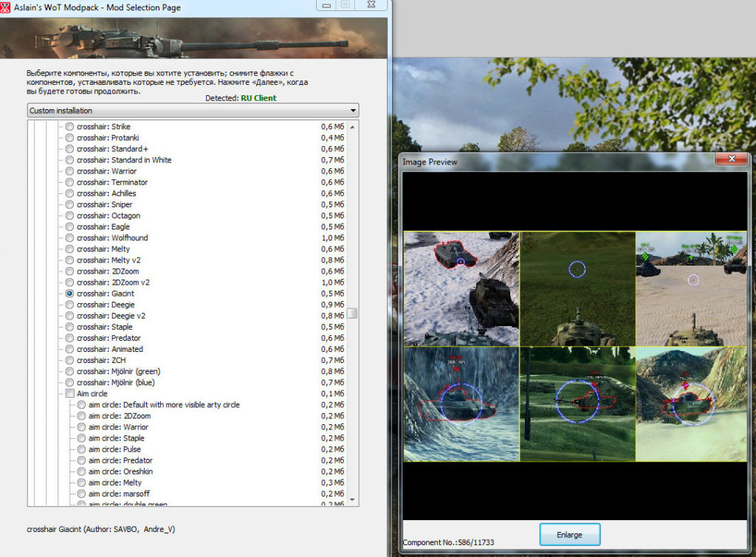Image resolution: width=756 pixels, height=557 pixels.
Task: Choose crosshair: Animated option
Action: click(69, 349)
